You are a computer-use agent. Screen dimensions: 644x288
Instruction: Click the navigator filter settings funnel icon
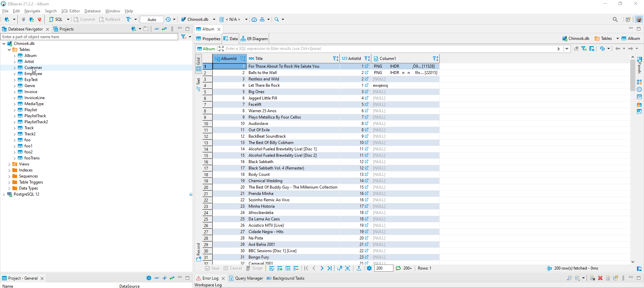pyautogui.click(x=183, y=37)
